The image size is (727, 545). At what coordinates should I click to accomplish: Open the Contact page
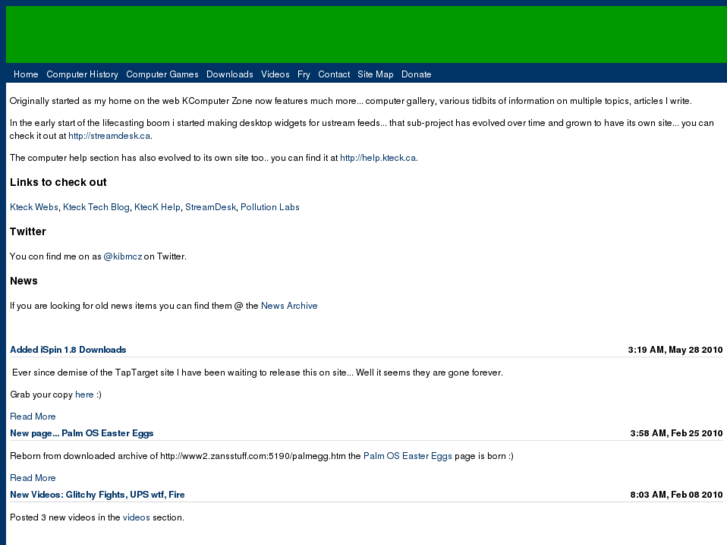tap(334, 74)
